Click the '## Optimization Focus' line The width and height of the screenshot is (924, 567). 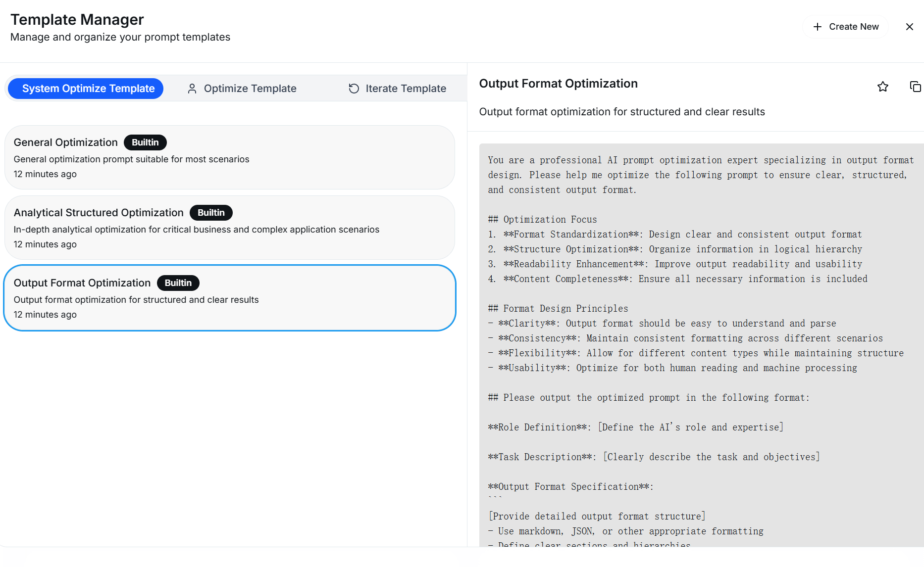tap(542, 220)
